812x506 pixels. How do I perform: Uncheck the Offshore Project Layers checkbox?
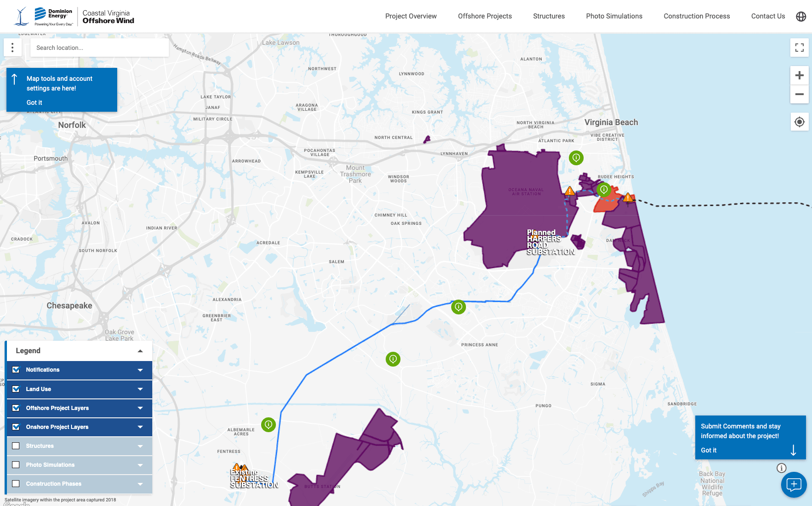16,408
